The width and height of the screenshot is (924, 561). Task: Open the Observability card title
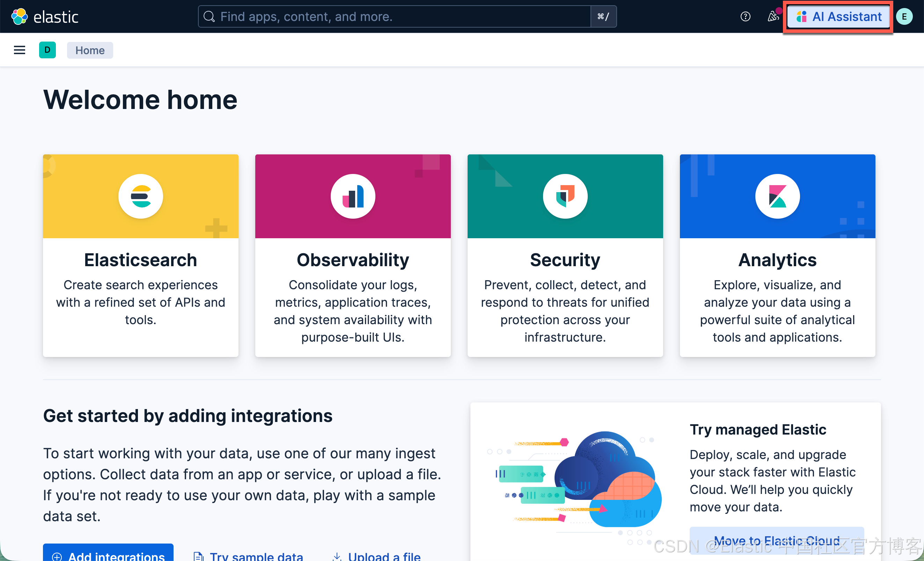coord(353,260)
